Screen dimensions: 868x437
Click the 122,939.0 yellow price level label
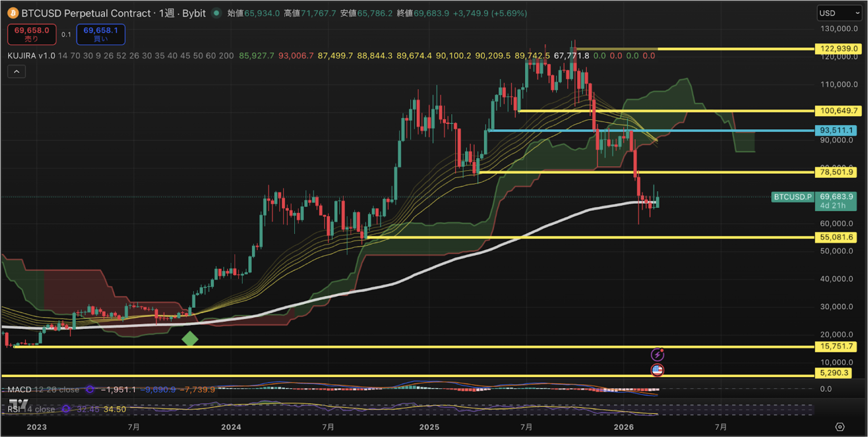pos(838,49)
